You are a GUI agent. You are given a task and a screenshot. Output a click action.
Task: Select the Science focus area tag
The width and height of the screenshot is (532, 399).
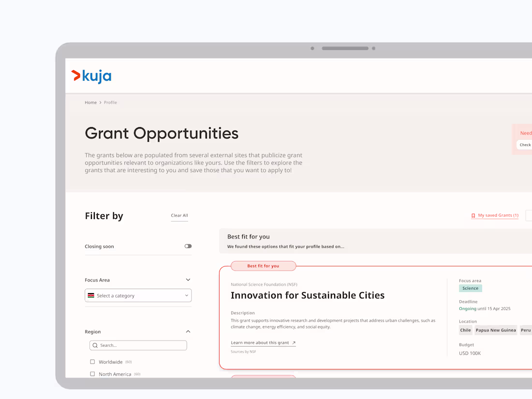tap(470, 288)
